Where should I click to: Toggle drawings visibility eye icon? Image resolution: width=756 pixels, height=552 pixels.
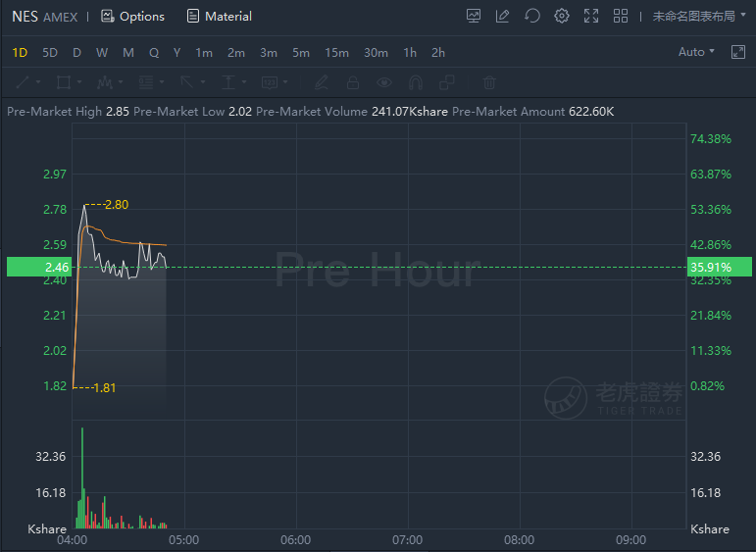pyautogui.click(x=384, y=82)
